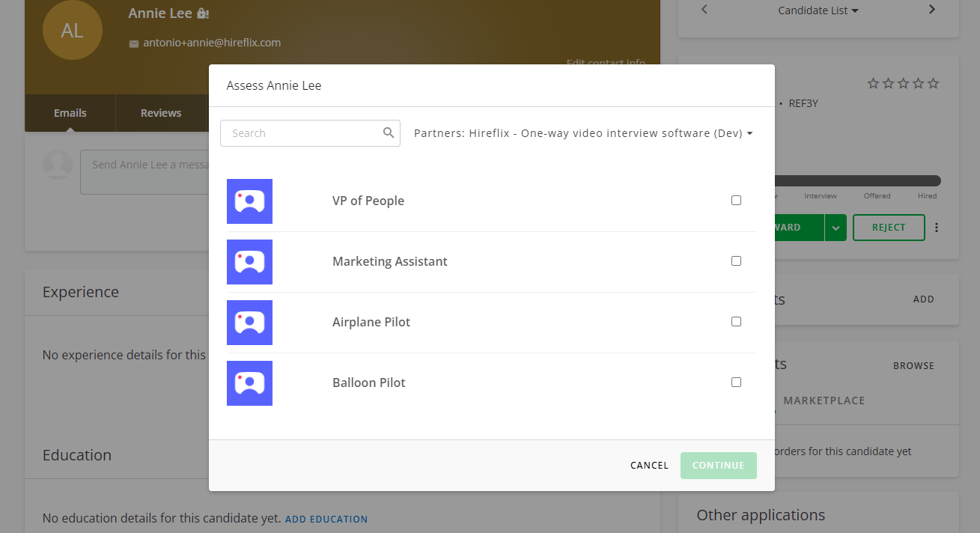Click the Airplane Pilot label
This screenshot has width=980, height=533.
(371, 322)
